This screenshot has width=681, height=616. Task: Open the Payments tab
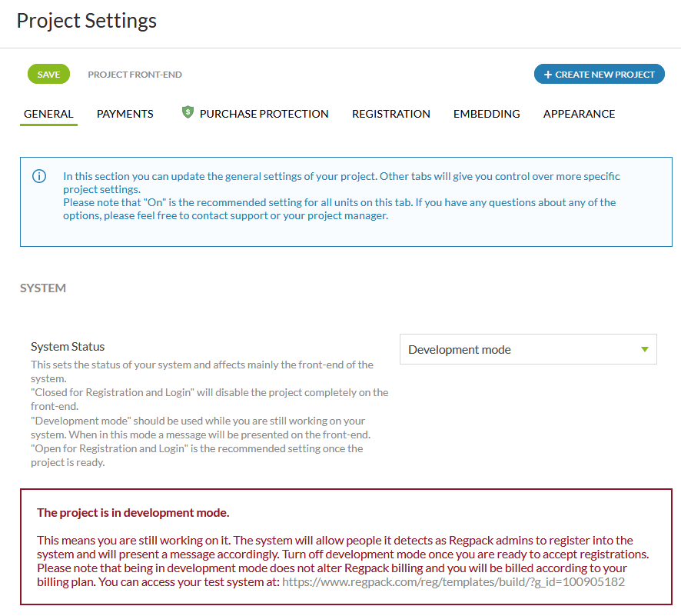coord(125,114)
